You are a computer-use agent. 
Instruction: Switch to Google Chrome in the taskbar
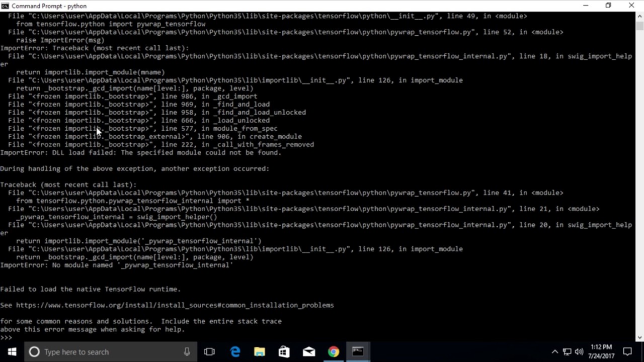[334, 351]
